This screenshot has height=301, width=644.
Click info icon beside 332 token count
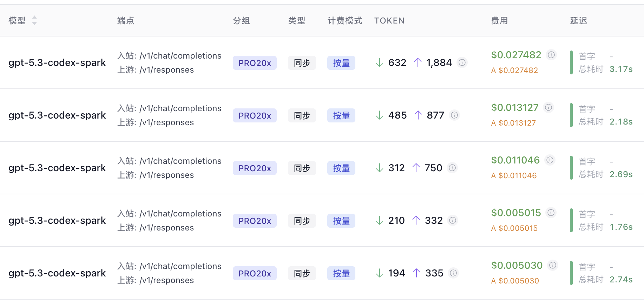coord(453,220)
